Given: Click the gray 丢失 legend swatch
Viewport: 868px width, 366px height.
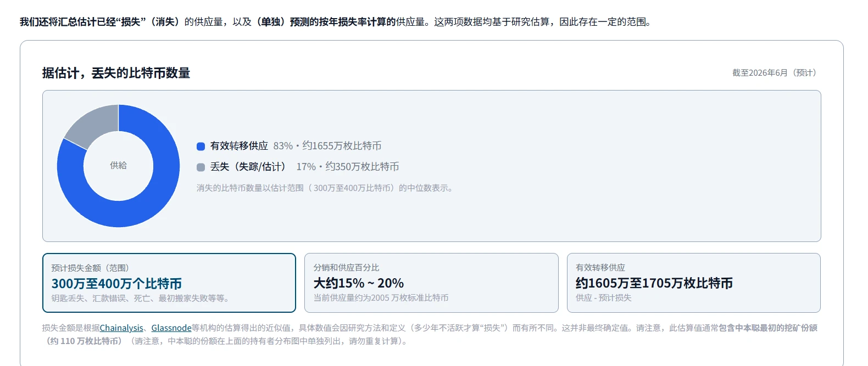Looking at the screenshot, I should click(x=201, y=167).
